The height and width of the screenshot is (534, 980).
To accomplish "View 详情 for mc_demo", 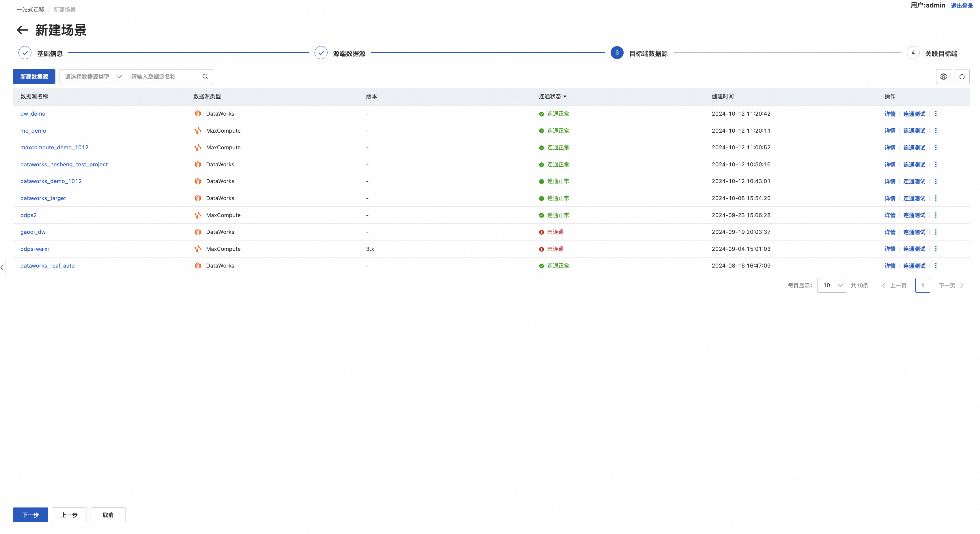I will pyautogui.click(x=890, y=130).
